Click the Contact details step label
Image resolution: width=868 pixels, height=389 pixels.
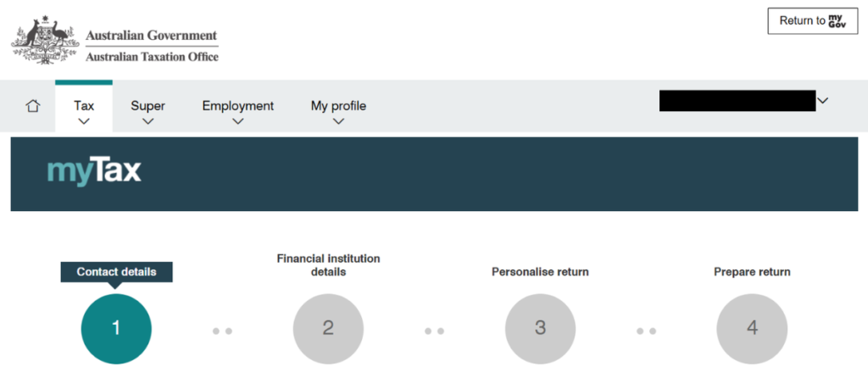(x=116, y=272)
